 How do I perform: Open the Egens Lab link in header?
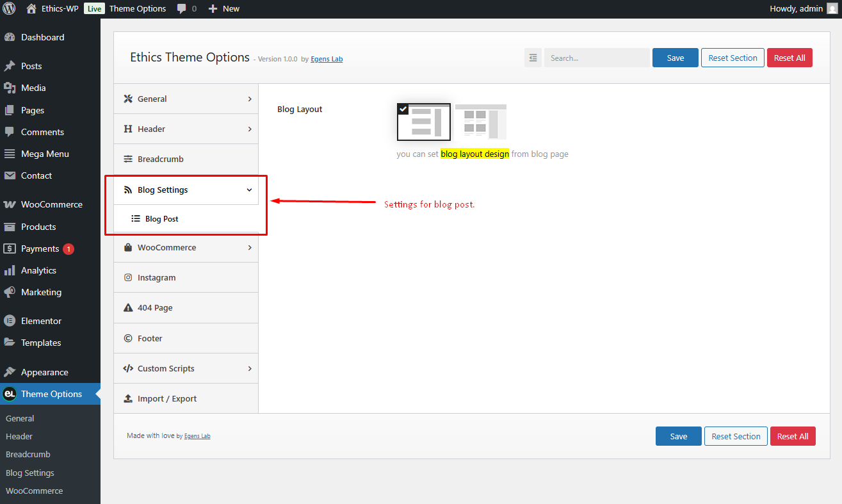click(x=327, y=59)
